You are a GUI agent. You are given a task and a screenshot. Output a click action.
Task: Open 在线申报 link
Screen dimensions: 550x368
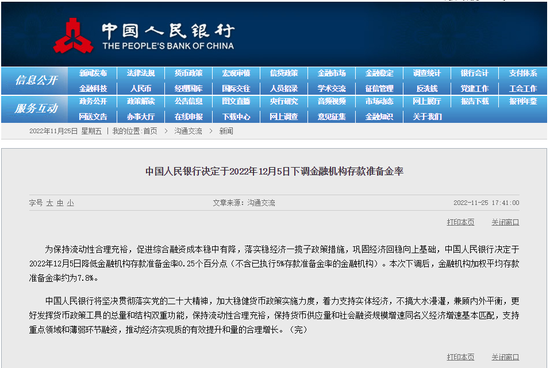point(188,116)
